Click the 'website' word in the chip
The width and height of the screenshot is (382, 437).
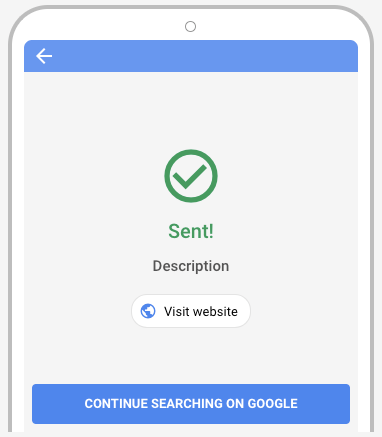215,312
